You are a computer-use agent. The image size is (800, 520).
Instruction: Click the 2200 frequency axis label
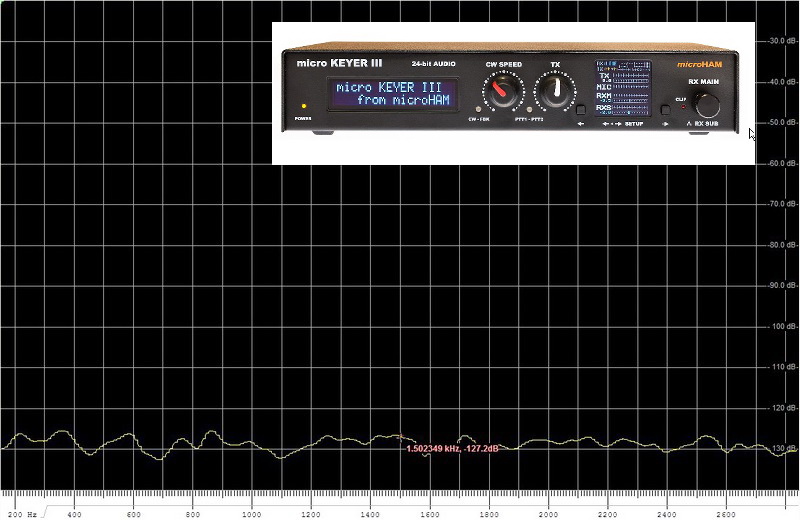coord(607,514)
